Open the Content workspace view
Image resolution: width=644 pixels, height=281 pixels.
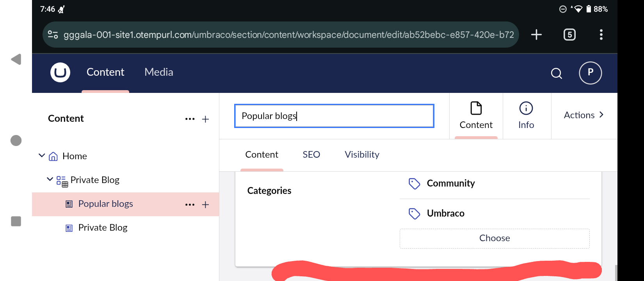(476, 116)
